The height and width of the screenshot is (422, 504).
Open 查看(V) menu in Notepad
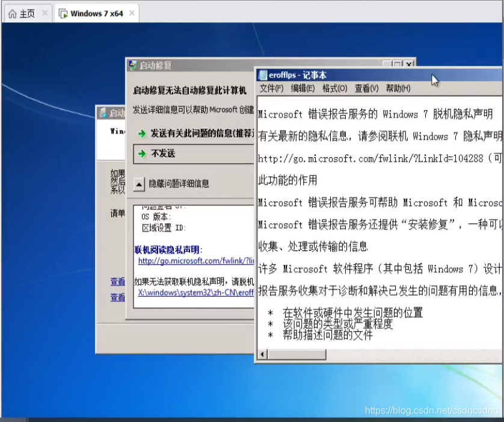(x=366, y=88)
